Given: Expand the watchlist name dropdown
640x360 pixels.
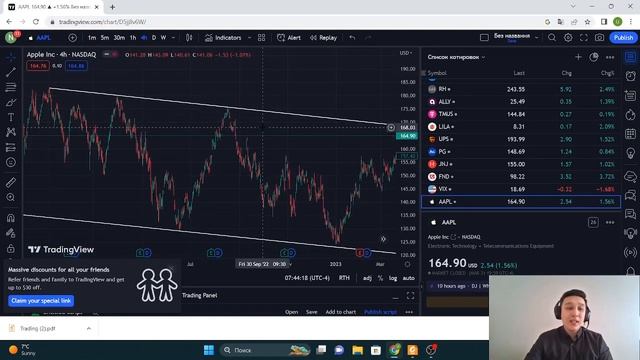Looking at the screenshot, I should 456,57.
